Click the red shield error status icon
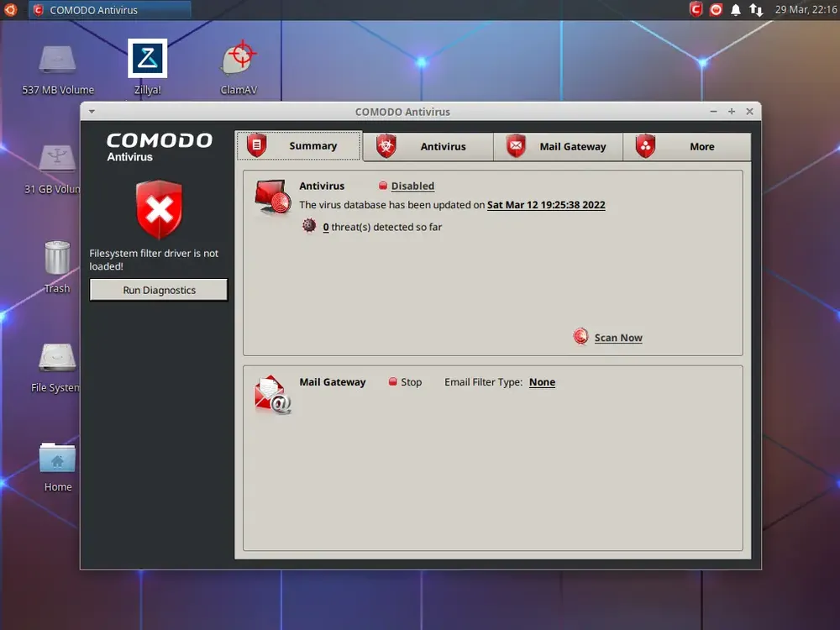 159,209
